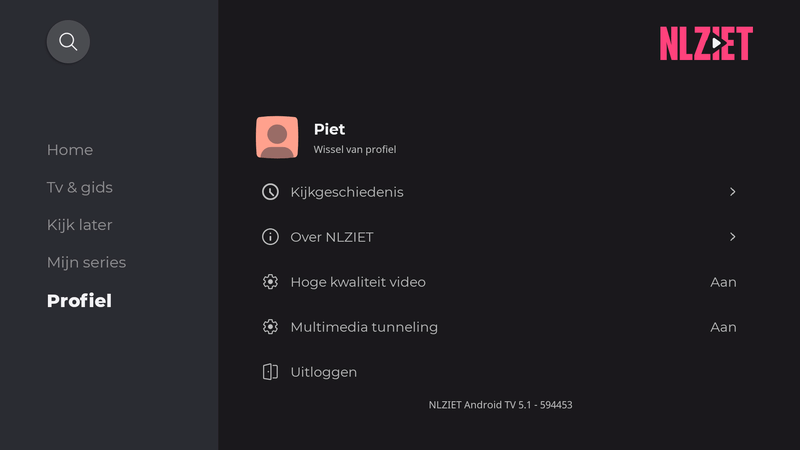Click the gear icon beside Multimedia tunneling

coord(270,327)
